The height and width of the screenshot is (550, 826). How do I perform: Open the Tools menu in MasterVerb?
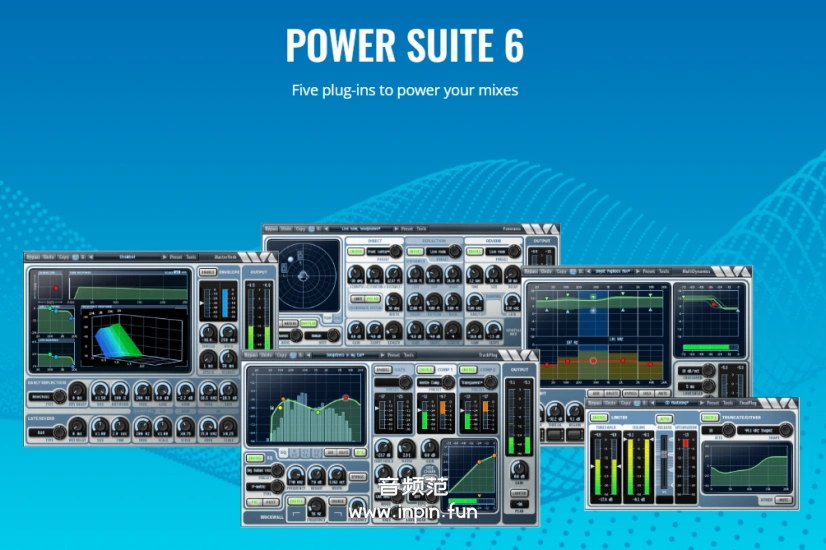pos(191,257)
